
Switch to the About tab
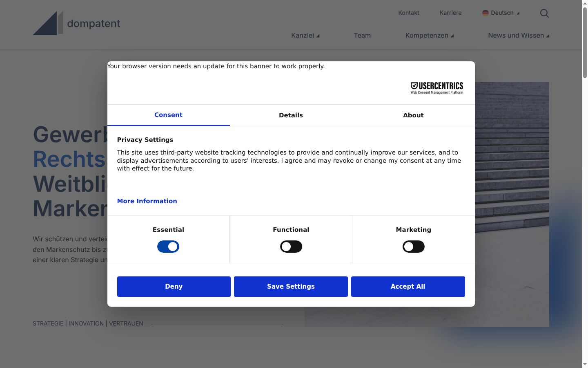[413, 115]
